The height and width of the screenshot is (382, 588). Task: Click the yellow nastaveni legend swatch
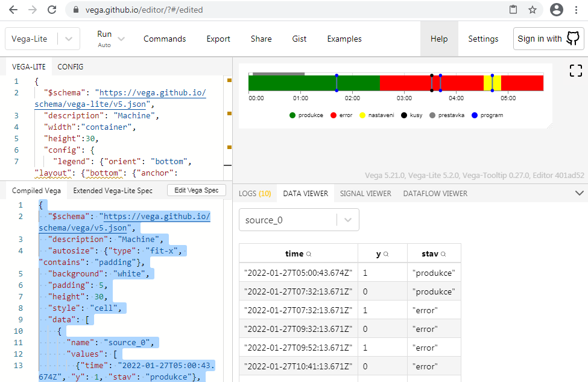click(362, 115)
